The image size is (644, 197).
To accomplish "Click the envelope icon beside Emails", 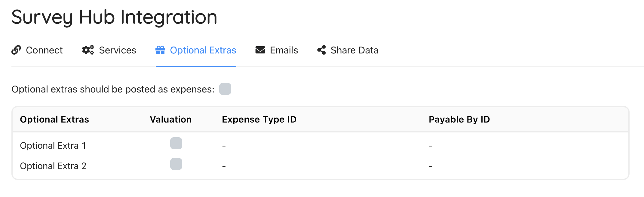I will pyautogui.click(x=260, y=50).
